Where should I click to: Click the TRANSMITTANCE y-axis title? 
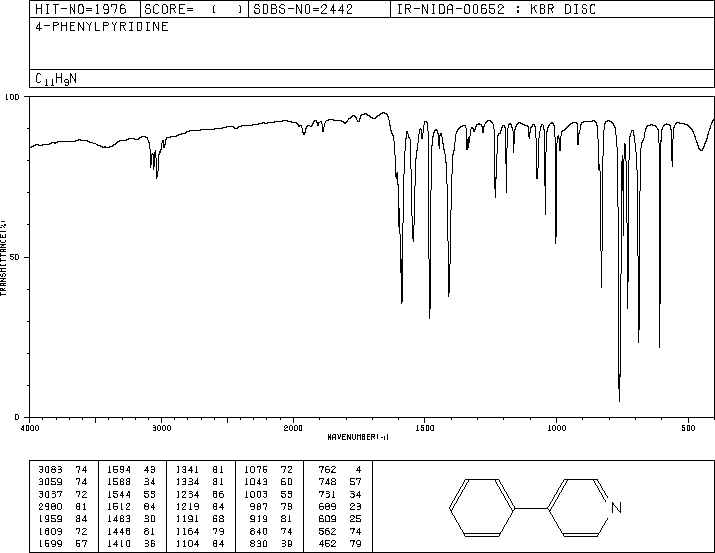tap(4, 258)
